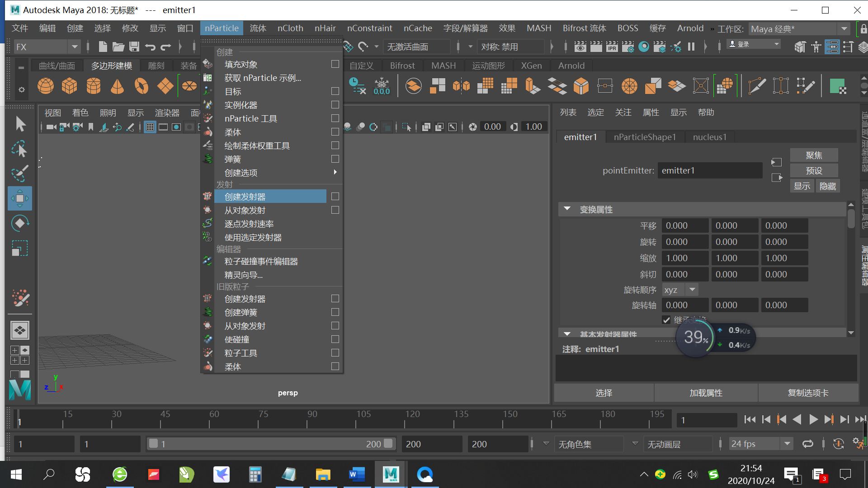Click the Save Scene disk icon
Image resolution: width=868 pixels, height=488 pixels.
pyautogui.click(x=134, y=47)
